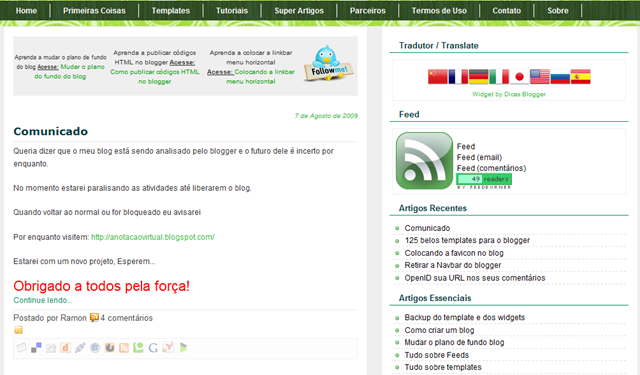Open the Comunicado post title
Viewport: 640px width, 375px height.
point(51,131)
